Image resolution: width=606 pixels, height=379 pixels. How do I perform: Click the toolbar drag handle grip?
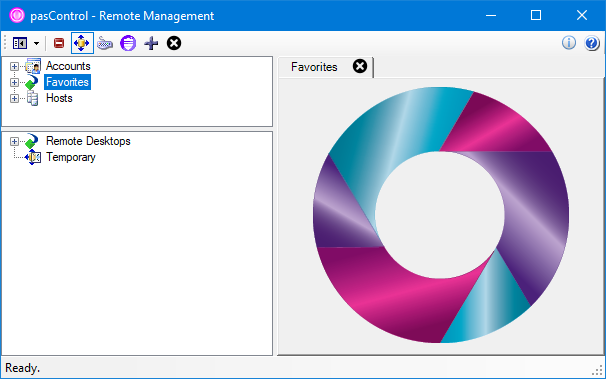pos(5,43)
